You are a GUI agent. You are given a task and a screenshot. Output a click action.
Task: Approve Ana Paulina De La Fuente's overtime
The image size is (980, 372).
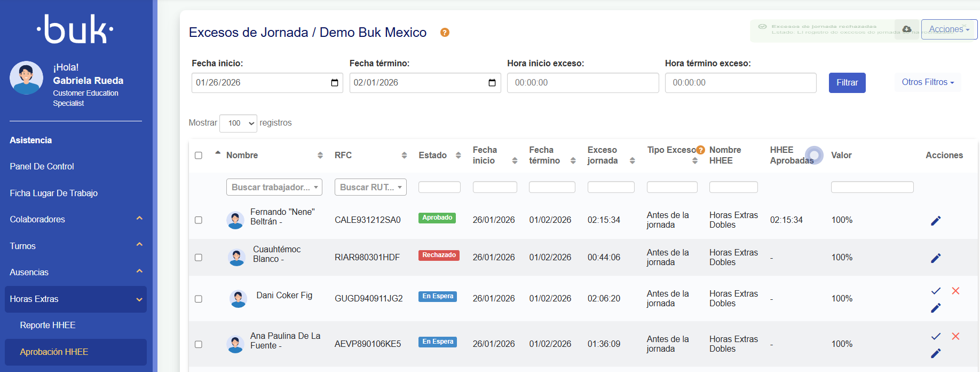click(x=935, y=337)
